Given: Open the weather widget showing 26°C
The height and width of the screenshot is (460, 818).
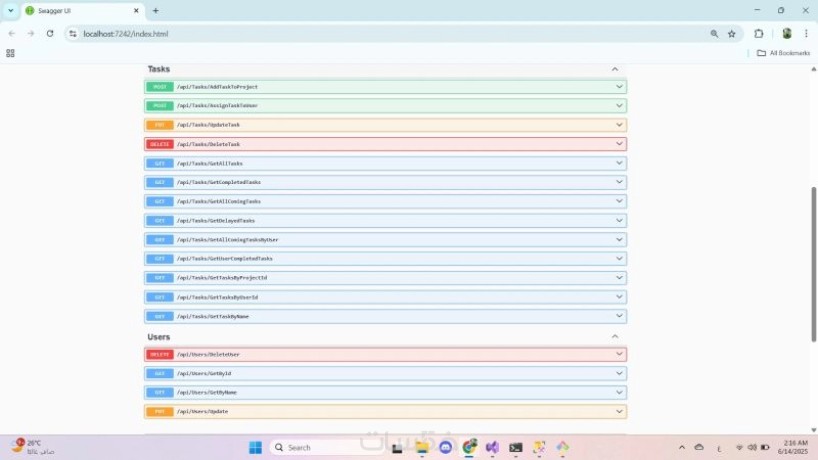Looking at the screenshot, I should [32, 447].
